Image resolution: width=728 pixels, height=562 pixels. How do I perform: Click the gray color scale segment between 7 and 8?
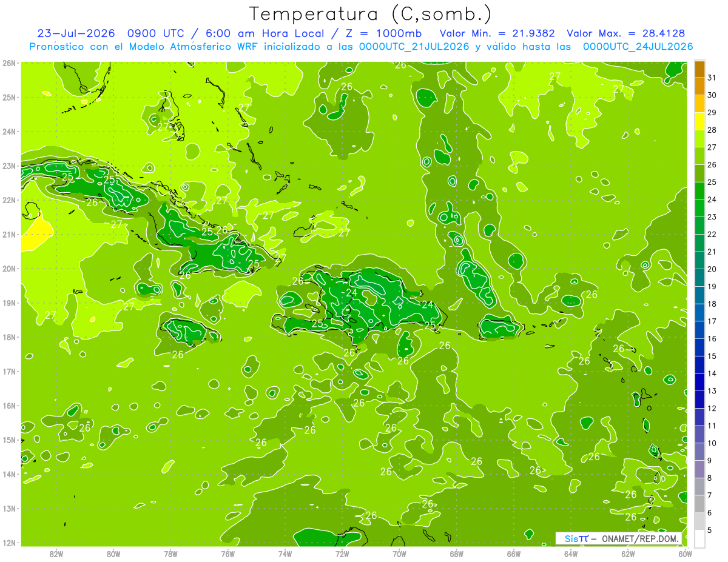pyautogui.click(x=699, y=486)
